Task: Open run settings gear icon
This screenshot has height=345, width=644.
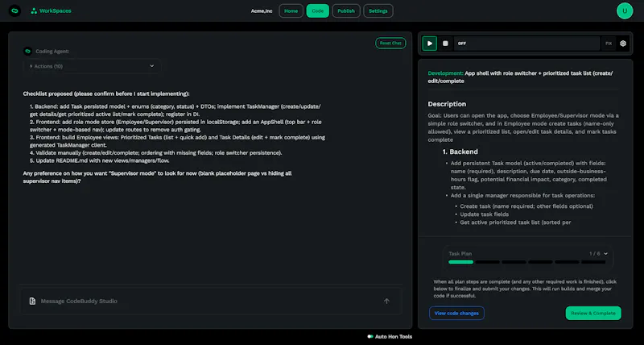Action: 623,44
